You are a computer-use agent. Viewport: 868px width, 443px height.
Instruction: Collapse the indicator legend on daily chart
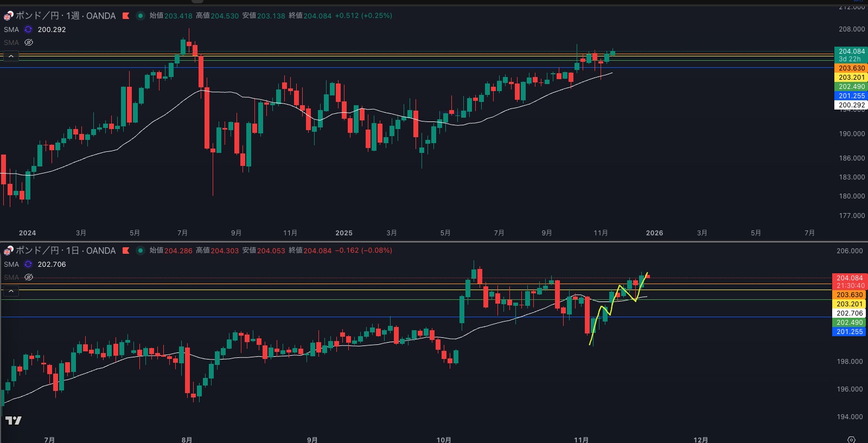point(11,291)
